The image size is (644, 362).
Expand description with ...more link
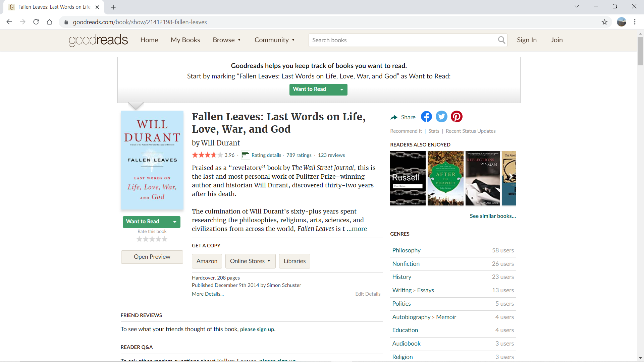point(357,229)
